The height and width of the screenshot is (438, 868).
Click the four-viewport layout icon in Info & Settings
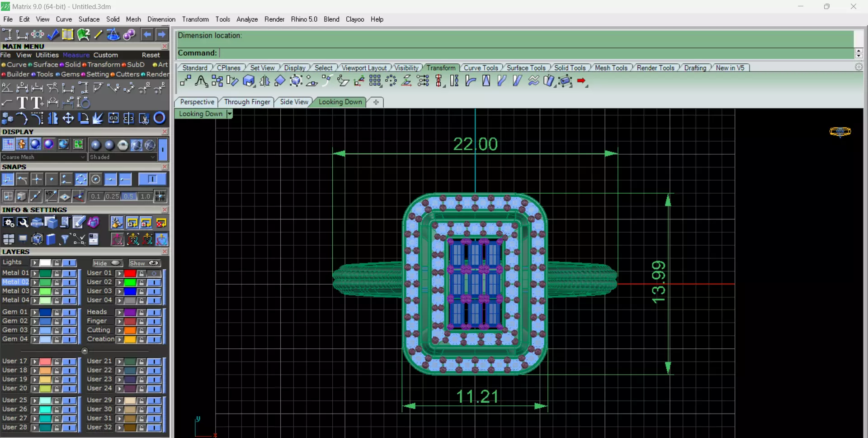(x=8, y=239)
